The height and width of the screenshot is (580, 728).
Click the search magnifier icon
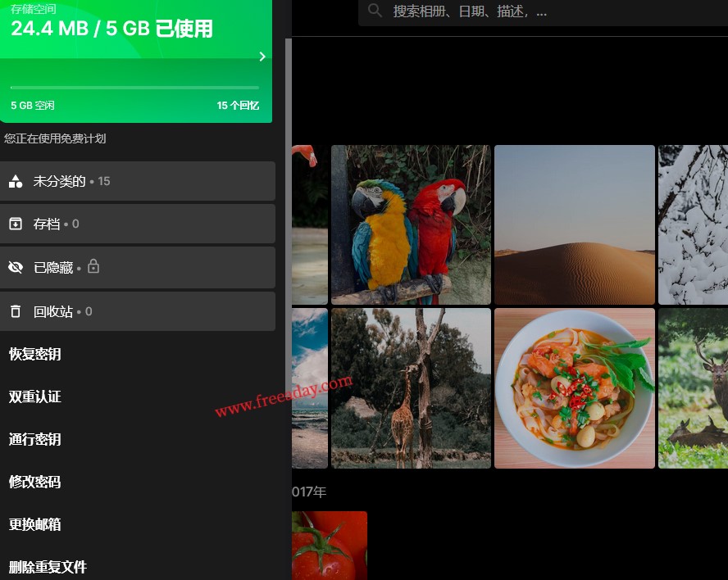[x=375, y=11]
